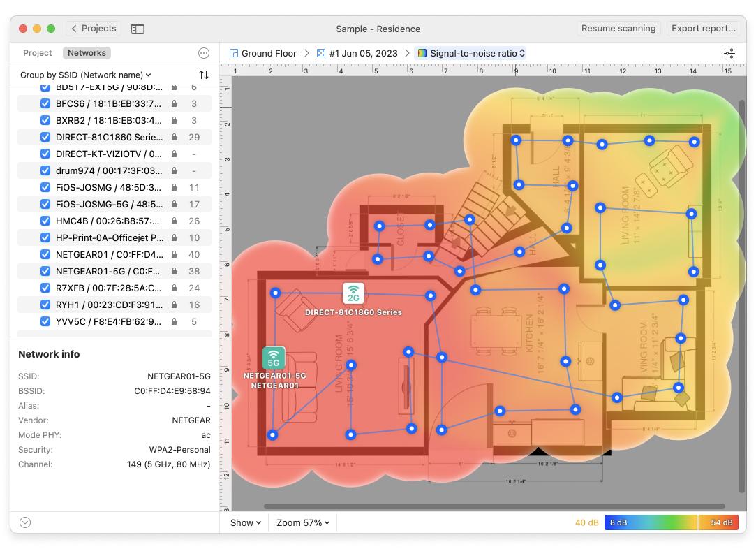Toggle the sidebar panel icon
The height and width of the screenshot is (549, 756).
[138, 29]
